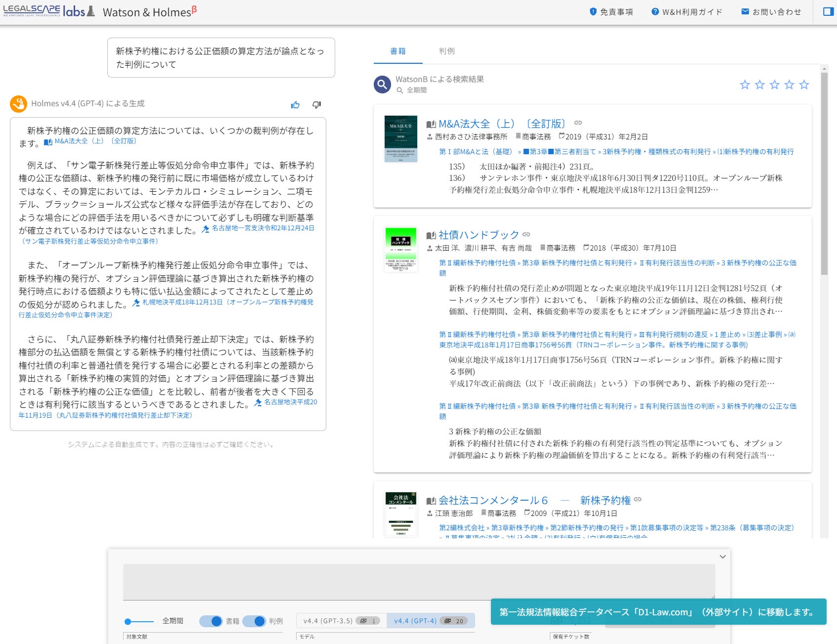This screenshot has width=837, height=644.
Task: Rate search results three stars
Action: click(775, 85)
